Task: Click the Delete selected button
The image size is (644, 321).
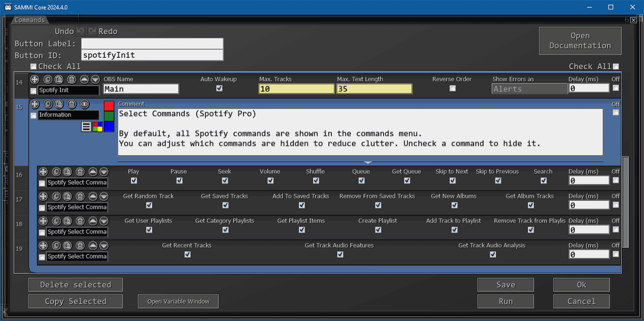Action: (x=76, y=285)
